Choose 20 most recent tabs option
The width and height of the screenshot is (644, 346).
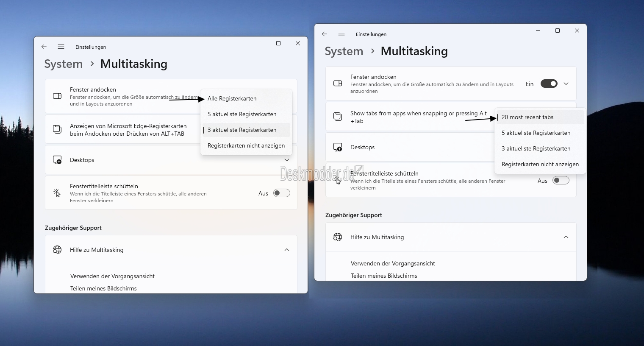tap(527, 117)
